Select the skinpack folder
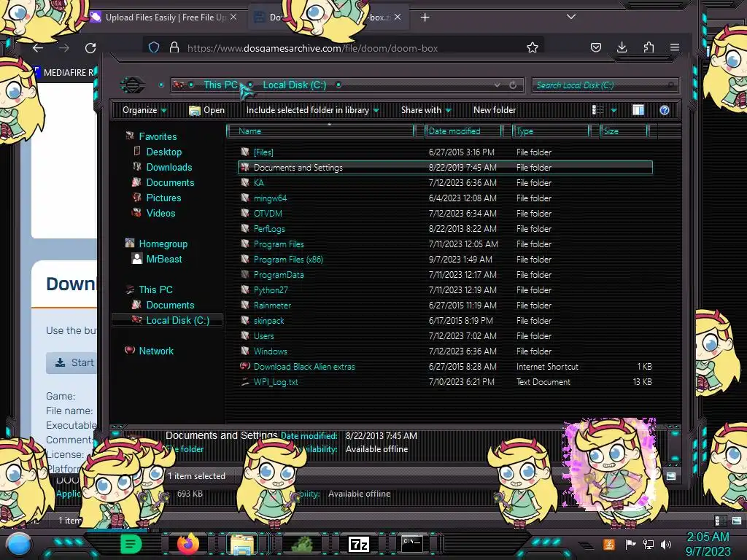Viewport: 747px width, 560px height. [268, 321]
